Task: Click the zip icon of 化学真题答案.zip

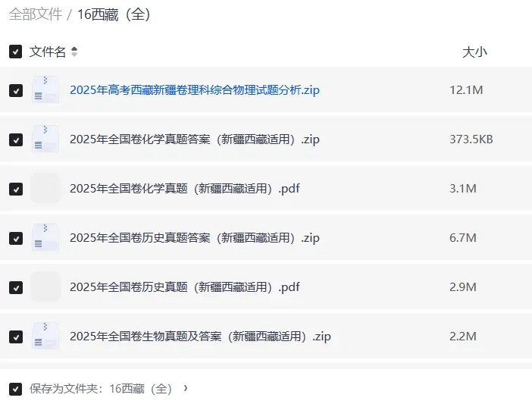Action: (45, 139)
